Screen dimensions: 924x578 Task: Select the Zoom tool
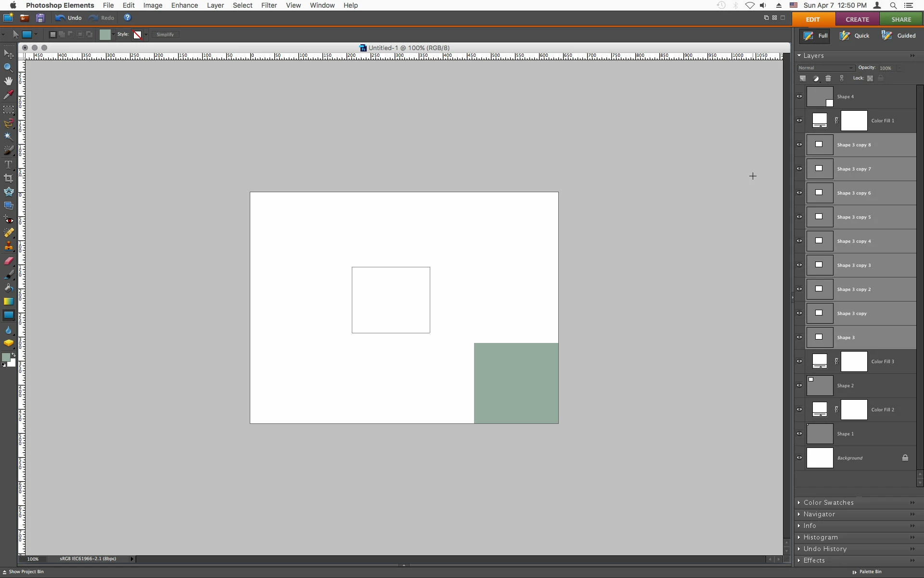8,68
